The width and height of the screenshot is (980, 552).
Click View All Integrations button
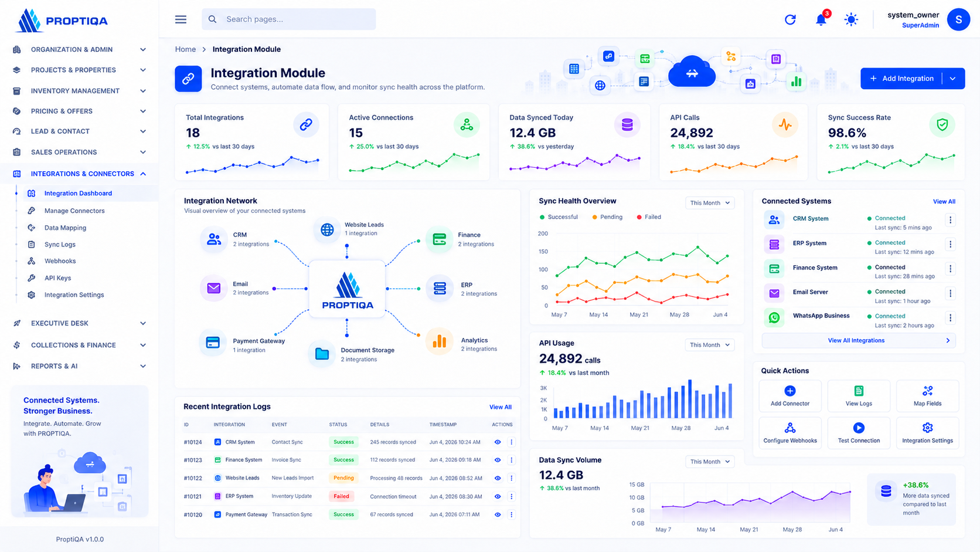click(x=859, y=340)
